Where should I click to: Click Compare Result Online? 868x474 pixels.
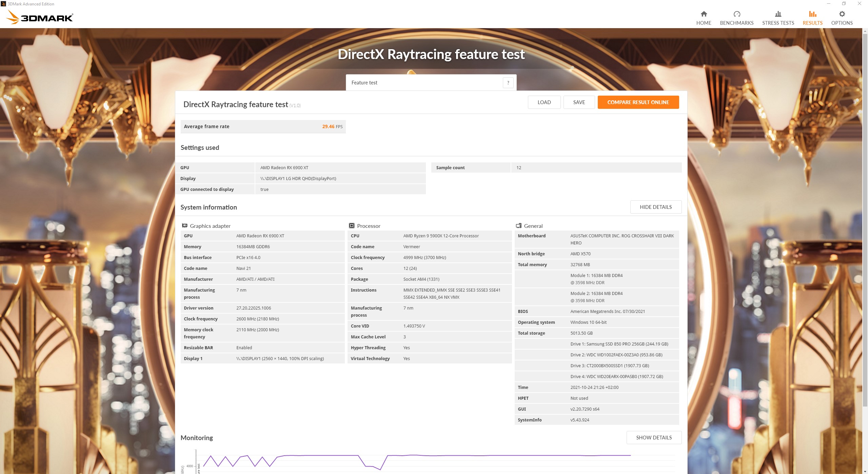638,102
